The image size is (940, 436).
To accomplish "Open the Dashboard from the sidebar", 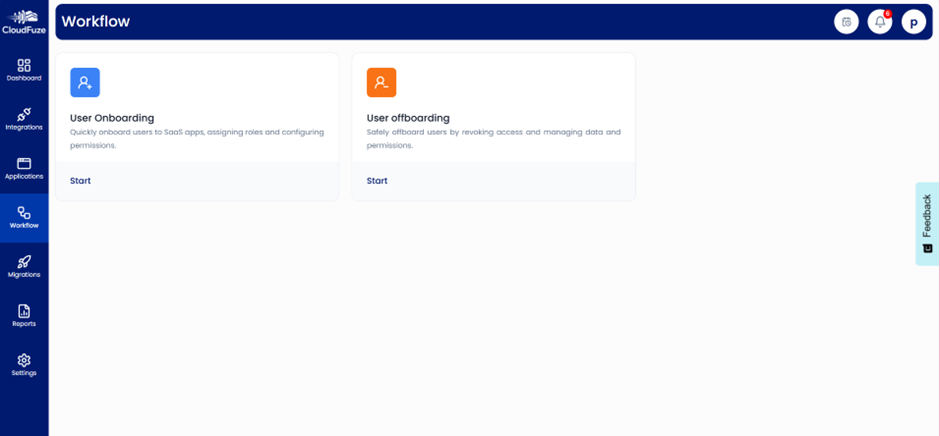I will 24,69.
